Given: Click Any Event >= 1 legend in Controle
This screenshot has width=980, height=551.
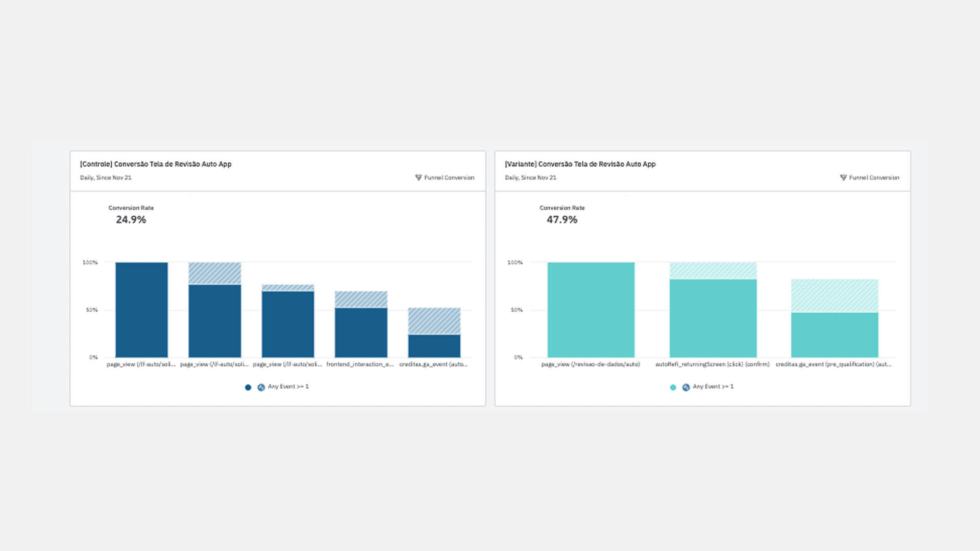Looking at the screenshot, I should click(x=288, y=387).
